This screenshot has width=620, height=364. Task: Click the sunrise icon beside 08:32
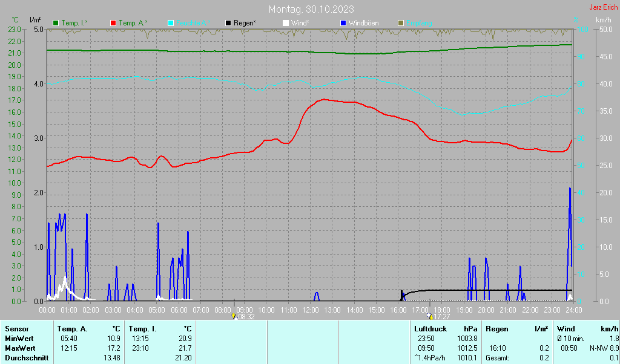pos(234,317)
